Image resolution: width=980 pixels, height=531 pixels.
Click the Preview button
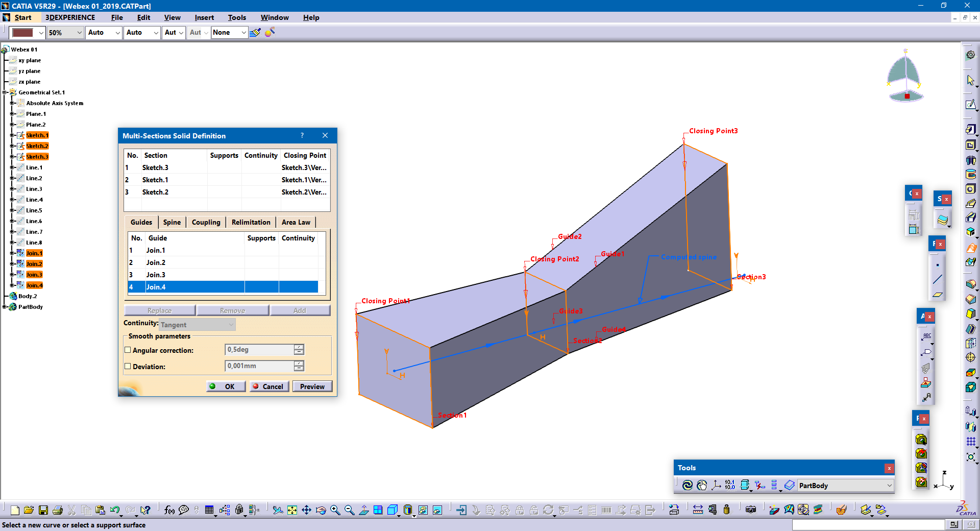point(312,387)
